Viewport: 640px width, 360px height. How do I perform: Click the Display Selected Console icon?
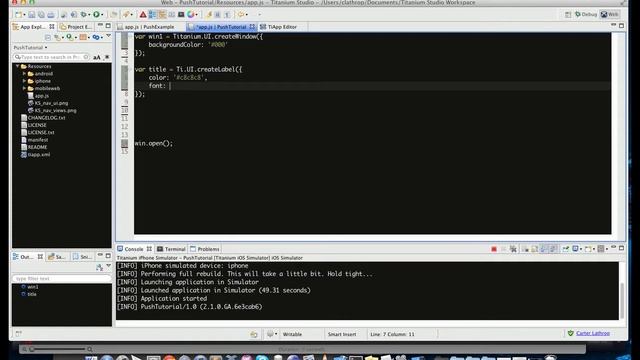click(x=576, y=249)
